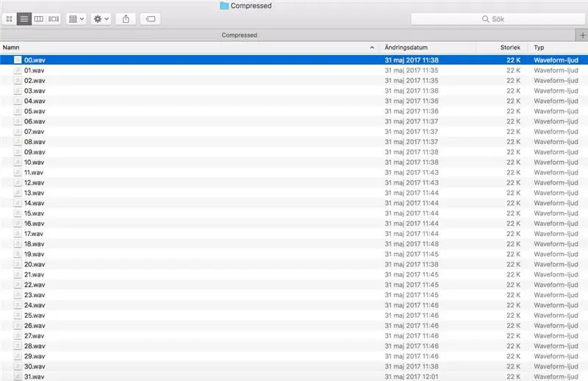Select file 30.wav
This screenshot has width=588, height=381.
[x=294, y=366]
